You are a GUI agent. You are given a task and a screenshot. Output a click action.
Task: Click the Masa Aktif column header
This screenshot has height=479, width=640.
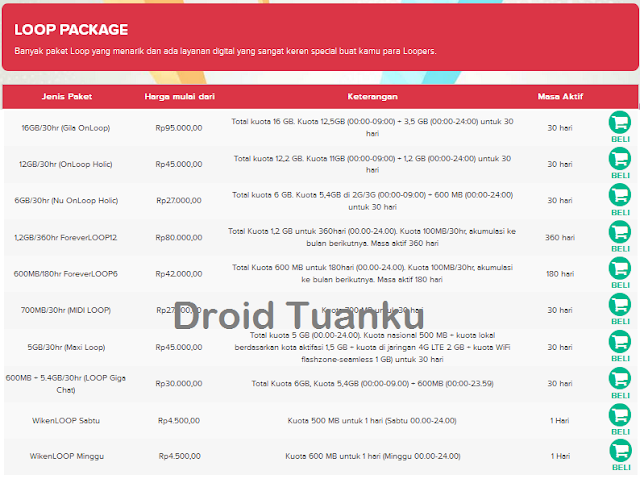tap(560, 97)
